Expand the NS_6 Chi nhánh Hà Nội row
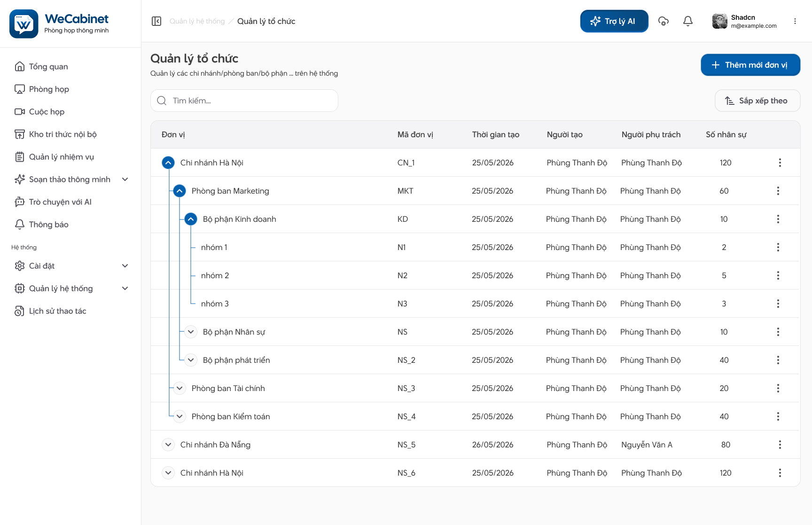The height and width of the screenshot is (525, 812). coord(168,473)
